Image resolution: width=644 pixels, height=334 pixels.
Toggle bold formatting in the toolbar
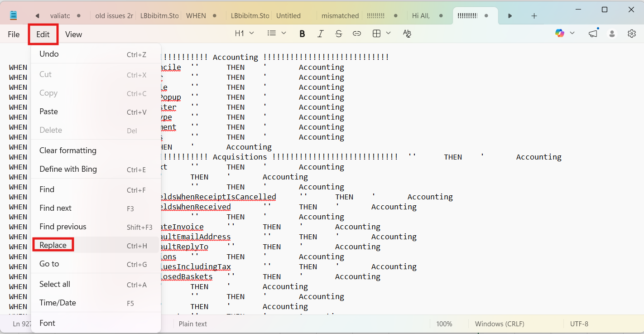click(302, 34)
